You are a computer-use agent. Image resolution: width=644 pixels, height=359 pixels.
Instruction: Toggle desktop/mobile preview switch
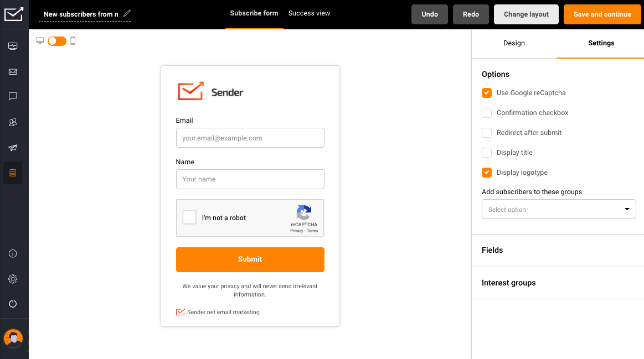coord(56,41)
